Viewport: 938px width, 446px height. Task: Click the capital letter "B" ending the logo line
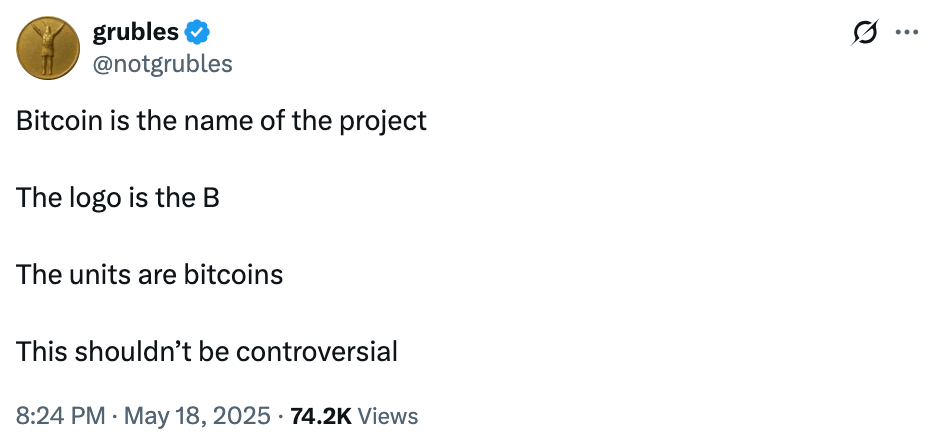click(211, 198)
